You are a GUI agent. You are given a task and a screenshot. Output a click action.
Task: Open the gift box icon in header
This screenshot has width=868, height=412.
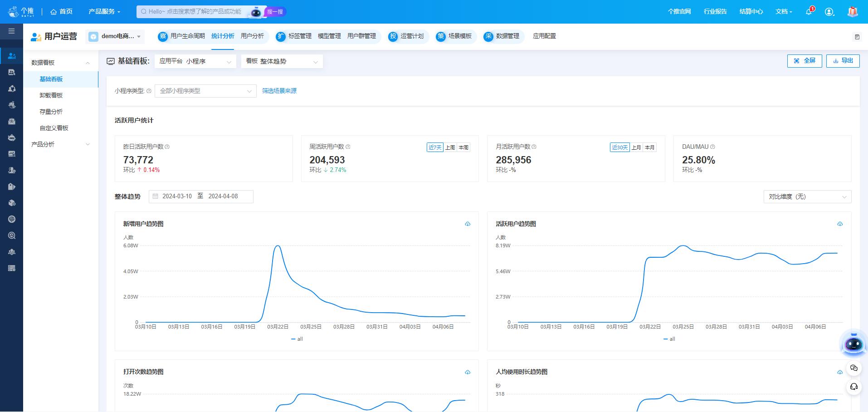(853, 12)
